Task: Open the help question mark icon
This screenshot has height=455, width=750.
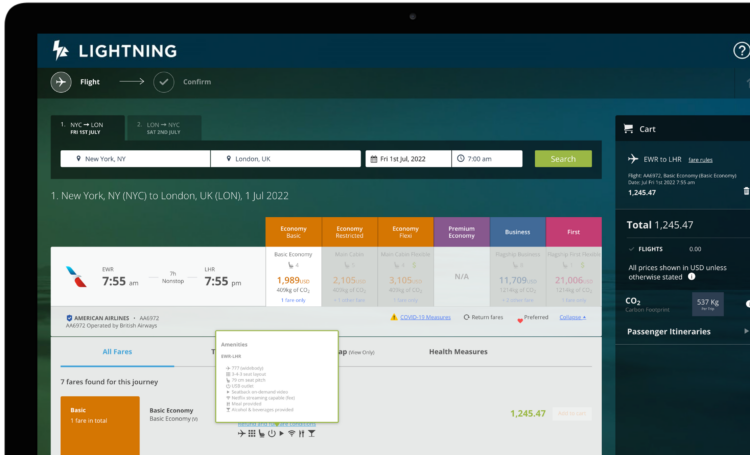Action: 742,50
